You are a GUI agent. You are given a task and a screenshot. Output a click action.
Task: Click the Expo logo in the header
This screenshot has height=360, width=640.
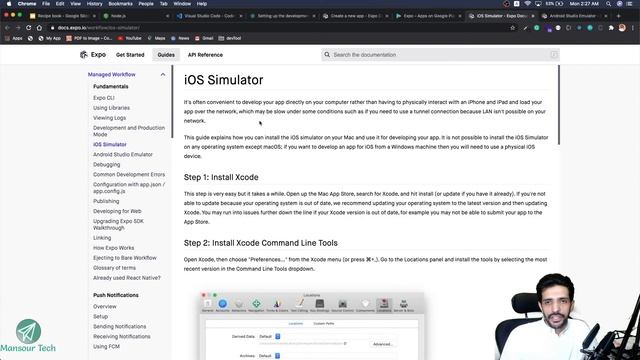pos(93,55)
